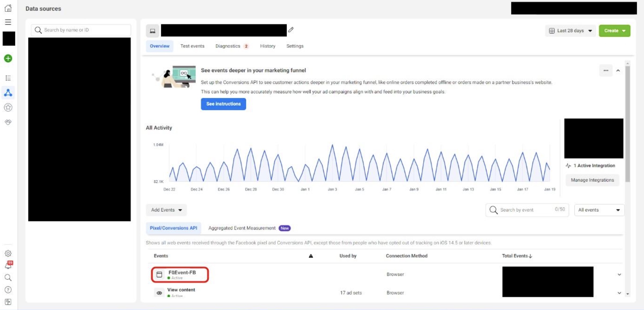Click the star badge icon in sidebar

click(x=8, y=107)
